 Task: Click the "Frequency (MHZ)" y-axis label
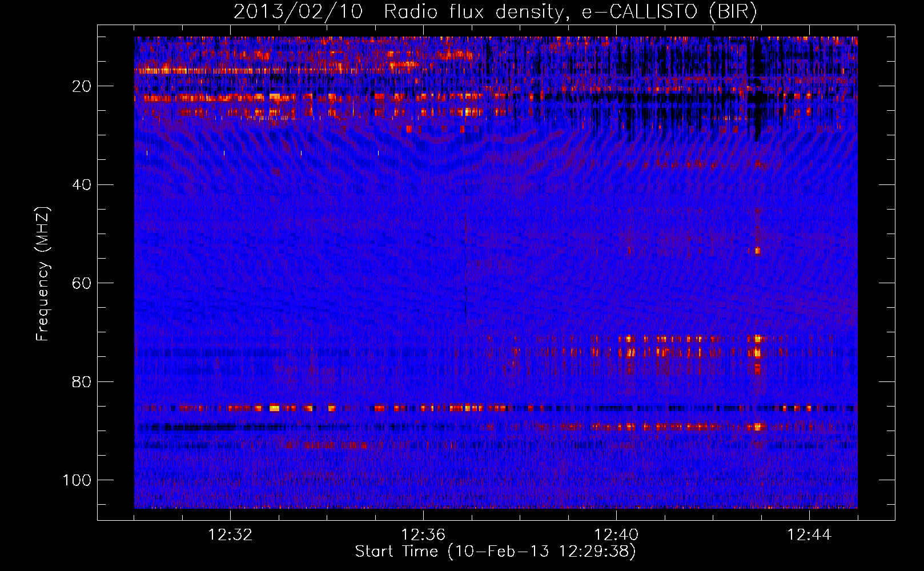click(x=43, y=274)
